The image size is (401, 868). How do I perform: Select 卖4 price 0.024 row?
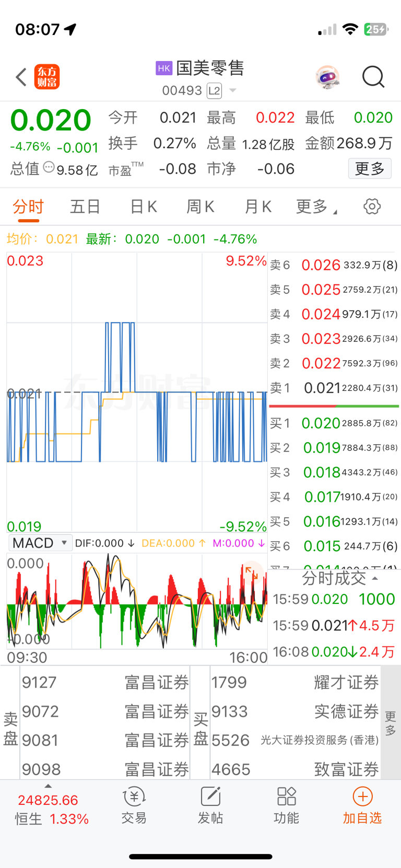[334, 314]
